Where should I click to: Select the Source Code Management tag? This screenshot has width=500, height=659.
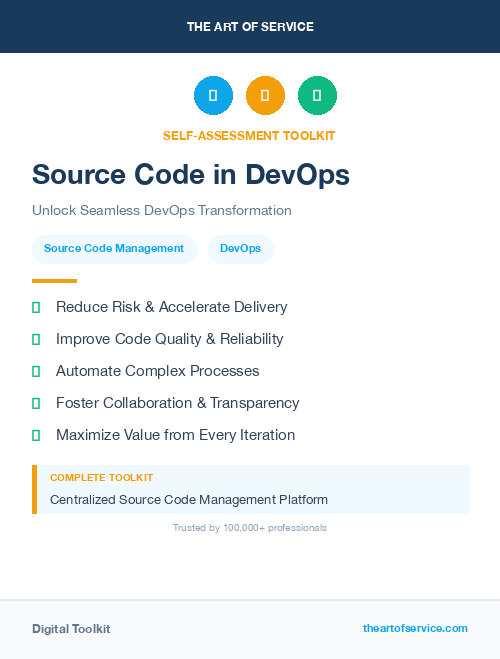(x=114, y=249)
